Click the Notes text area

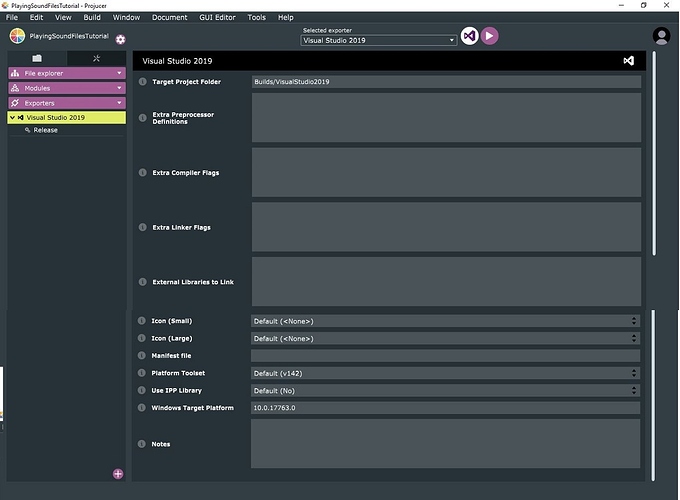pos(445,444)
